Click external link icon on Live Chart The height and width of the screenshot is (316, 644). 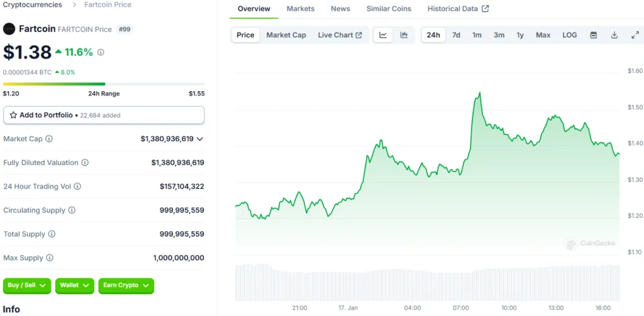(x=359, y=35)
